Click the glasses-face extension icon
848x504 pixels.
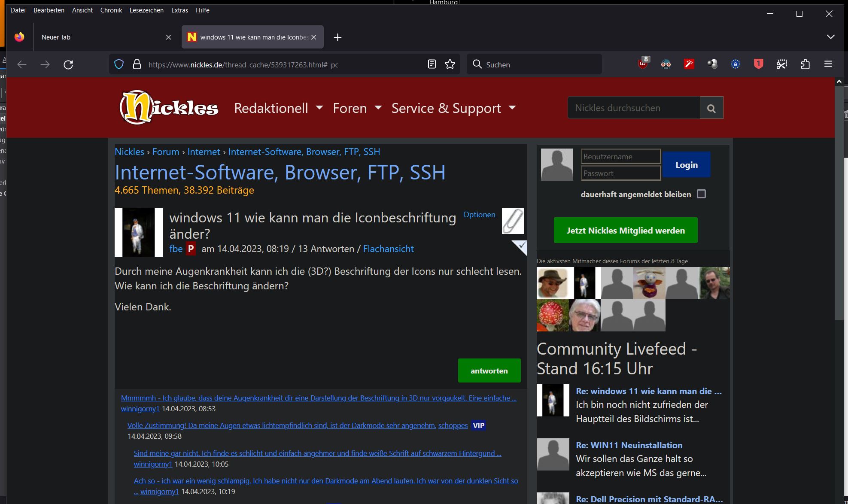[666, 64]
